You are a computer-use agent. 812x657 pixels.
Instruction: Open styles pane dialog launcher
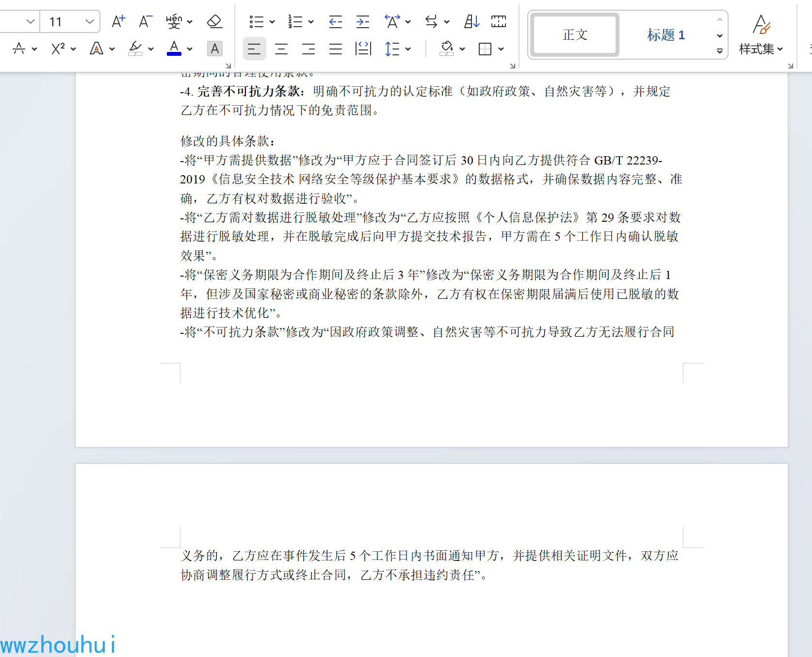(791, 66)
